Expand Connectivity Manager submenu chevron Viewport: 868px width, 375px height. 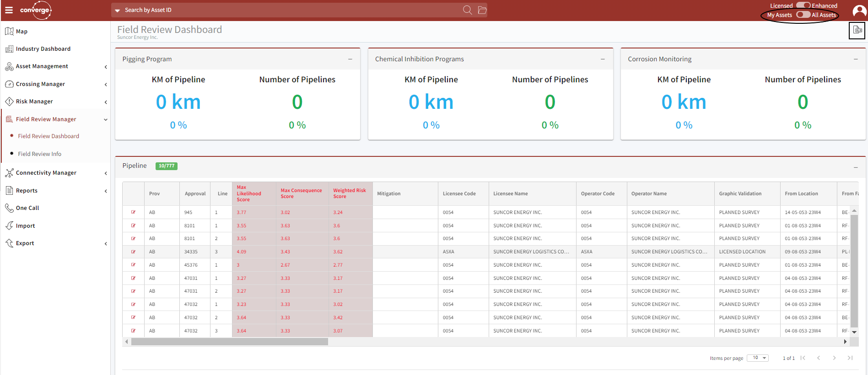point(106,173)
